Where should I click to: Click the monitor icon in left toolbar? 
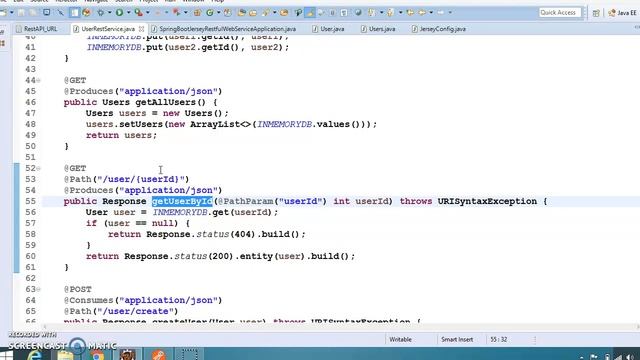click(x=47, y=13)
